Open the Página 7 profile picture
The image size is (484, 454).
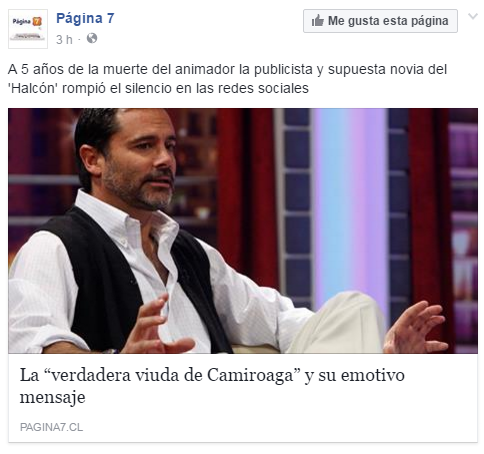(x=28, y=29)
